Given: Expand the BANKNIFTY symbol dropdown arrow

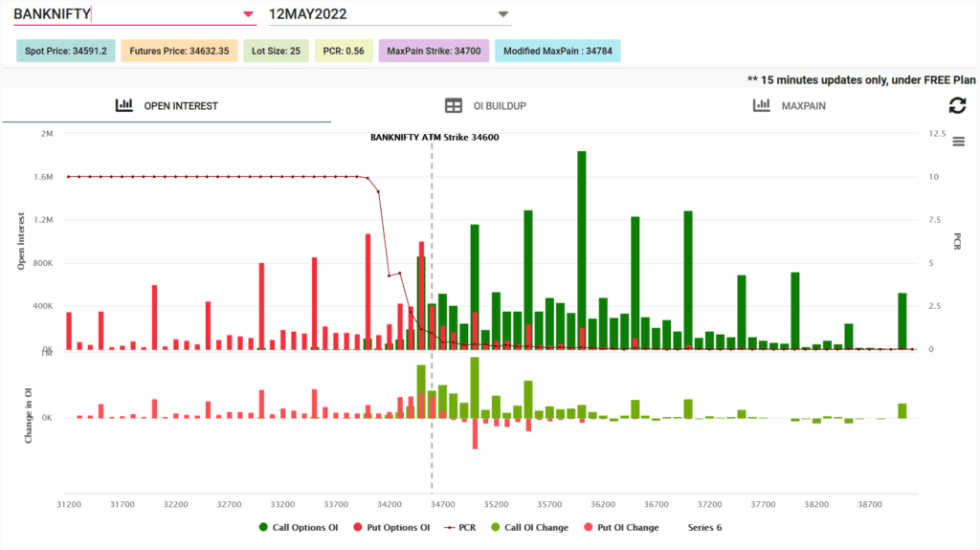Looking at the screenshot, I should 248,13.
